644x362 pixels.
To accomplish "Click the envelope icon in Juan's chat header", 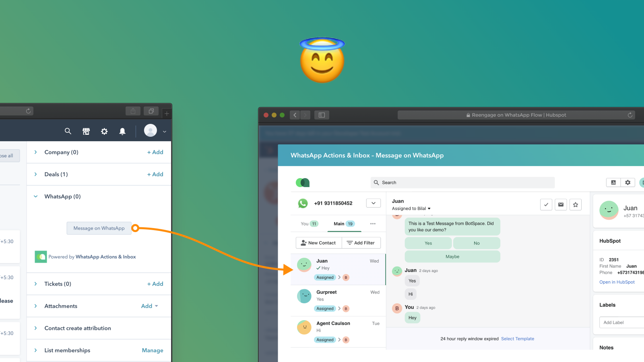I will point(561,205).
